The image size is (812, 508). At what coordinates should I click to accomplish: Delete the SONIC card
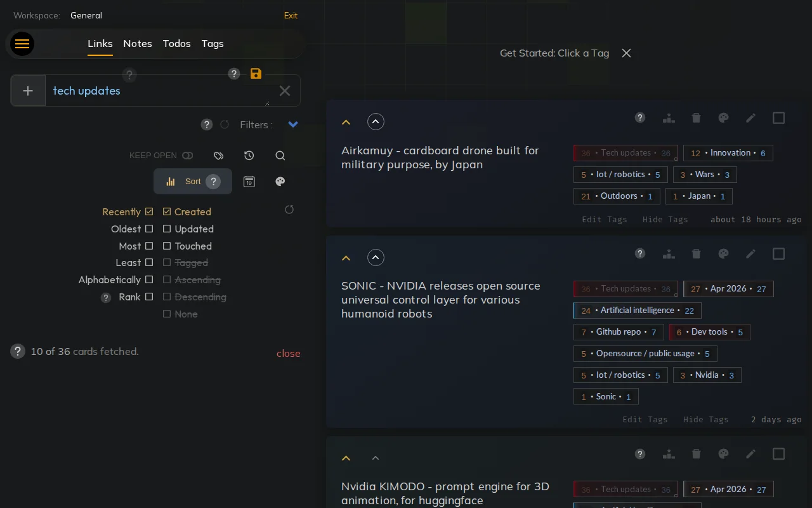[696, 253]
